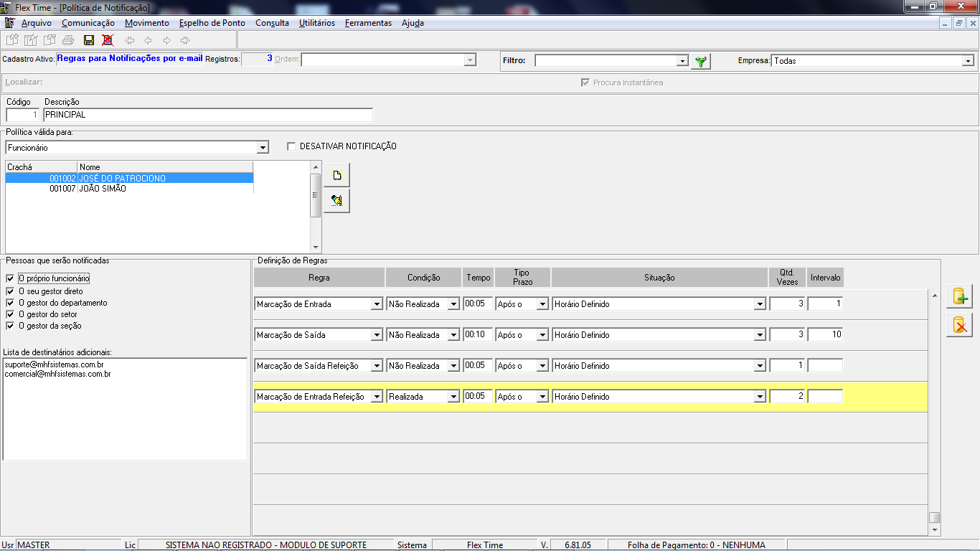
Task: Open the Espelho de Ponto menu
Action: (x=212, y=23)
